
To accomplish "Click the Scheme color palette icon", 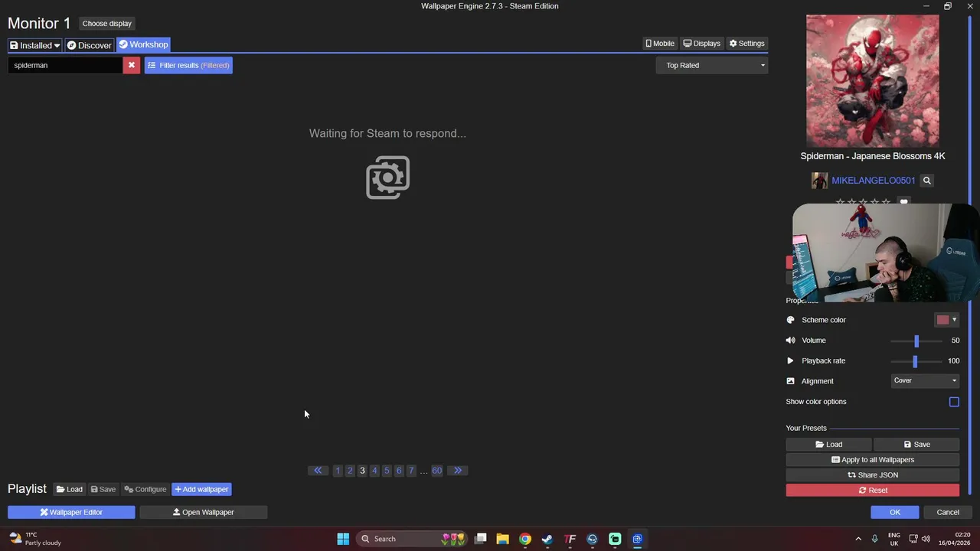I will (791, 320).
